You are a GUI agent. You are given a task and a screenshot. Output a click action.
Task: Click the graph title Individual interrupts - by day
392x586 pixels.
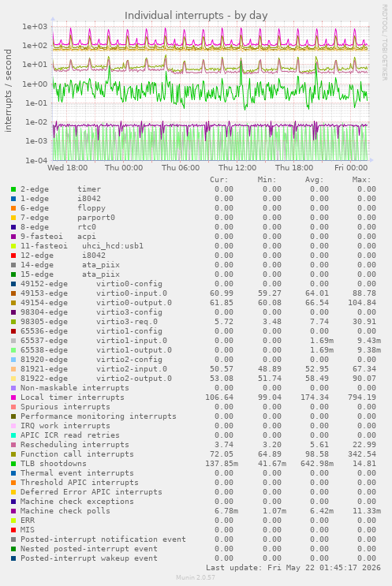click(x=196, y=15)
